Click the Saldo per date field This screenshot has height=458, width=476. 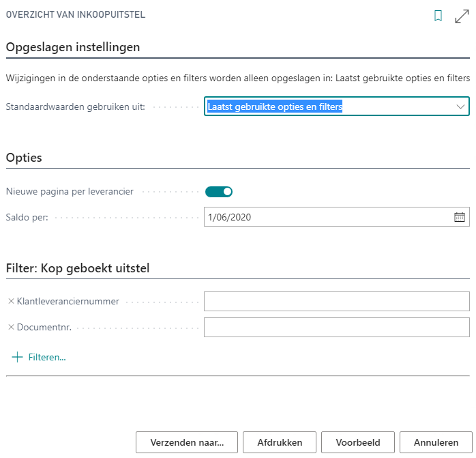337,217
